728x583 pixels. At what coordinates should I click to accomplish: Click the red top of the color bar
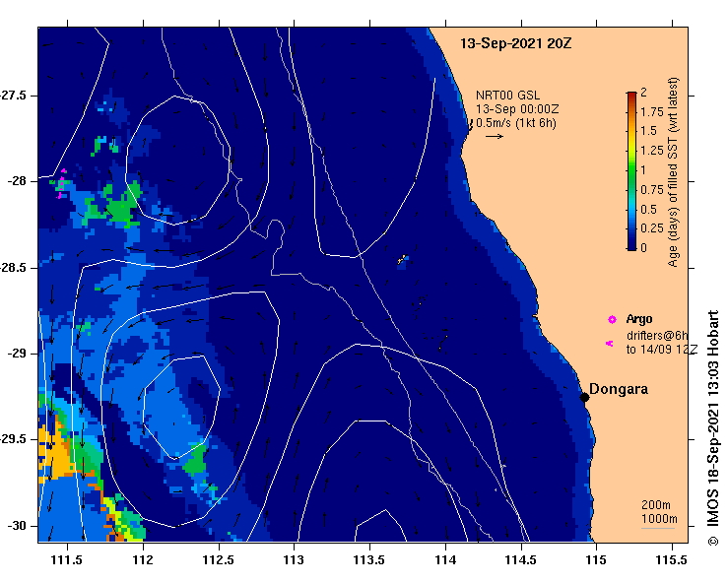tap(631, 97)
